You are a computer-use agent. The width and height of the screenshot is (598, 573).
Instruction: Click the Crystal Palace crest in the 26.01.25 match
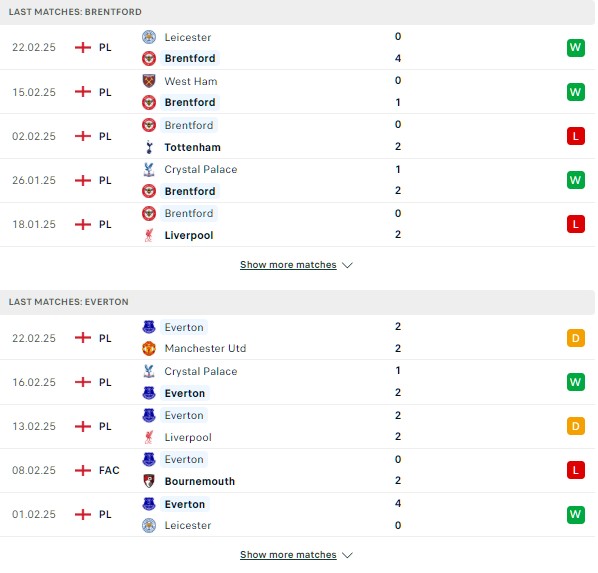149,169
